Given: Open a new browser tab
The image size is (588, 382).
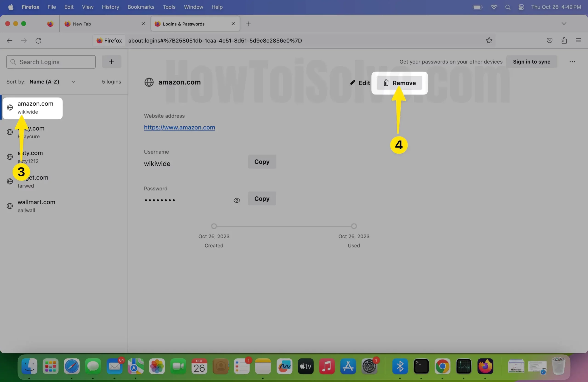Looking at the screenshot, I should [x=248, y=24].
